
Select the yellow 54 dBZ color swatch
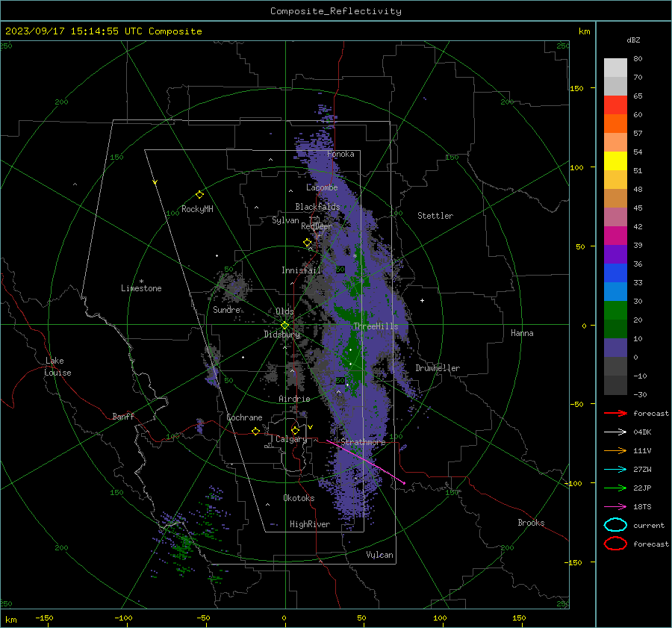[615, 161]
